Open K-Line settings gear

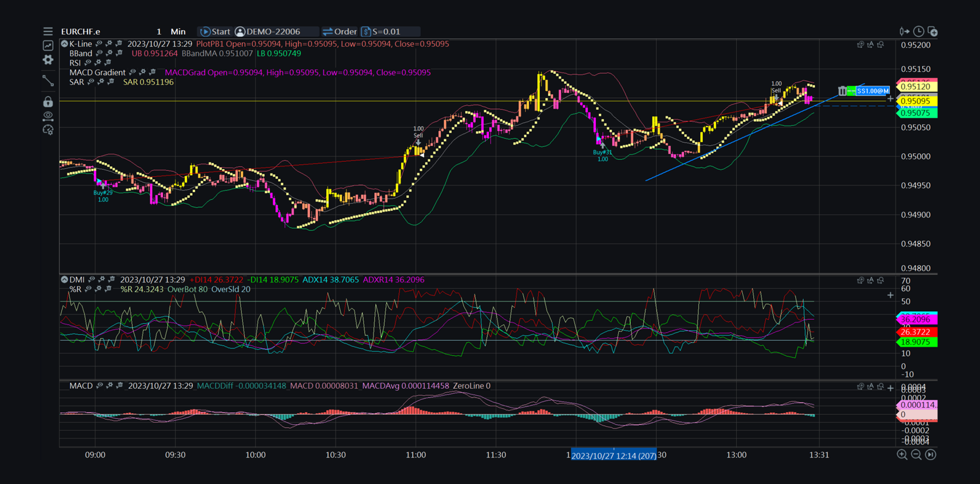(x=109, y=44)
